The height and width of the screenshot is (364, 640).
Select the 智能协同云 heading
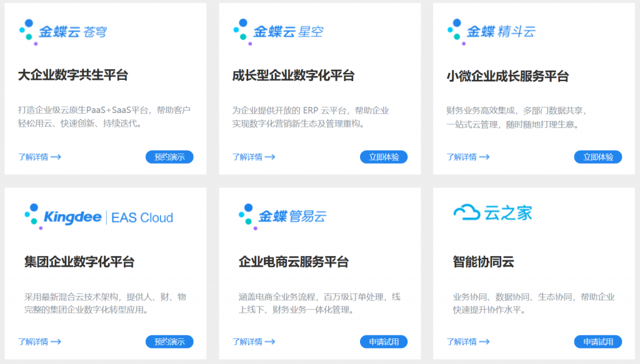click(x=483, y=261)
